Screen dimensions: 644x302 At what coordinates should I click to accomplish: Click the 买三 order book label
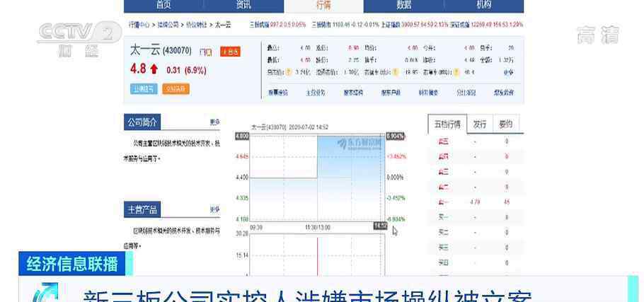pos(443,248)
